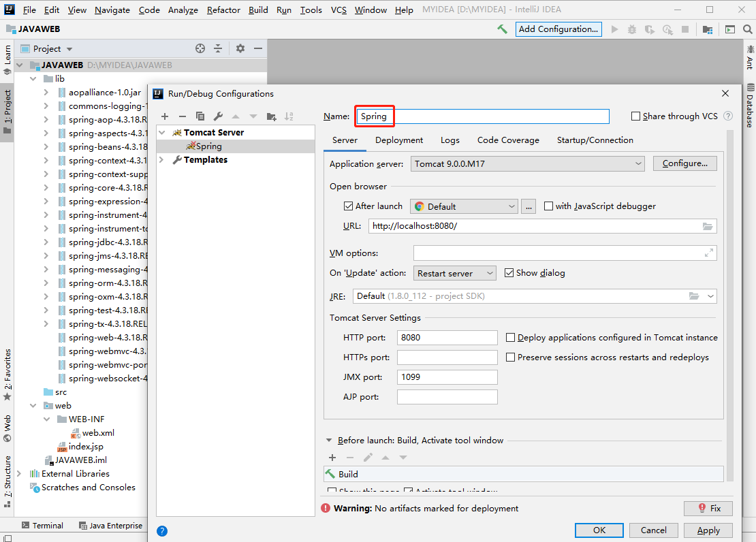756x542 pixels.
Task: Open Application server Tomcat 9.0.0.M17 dropdown
Action: click(527, 164)
